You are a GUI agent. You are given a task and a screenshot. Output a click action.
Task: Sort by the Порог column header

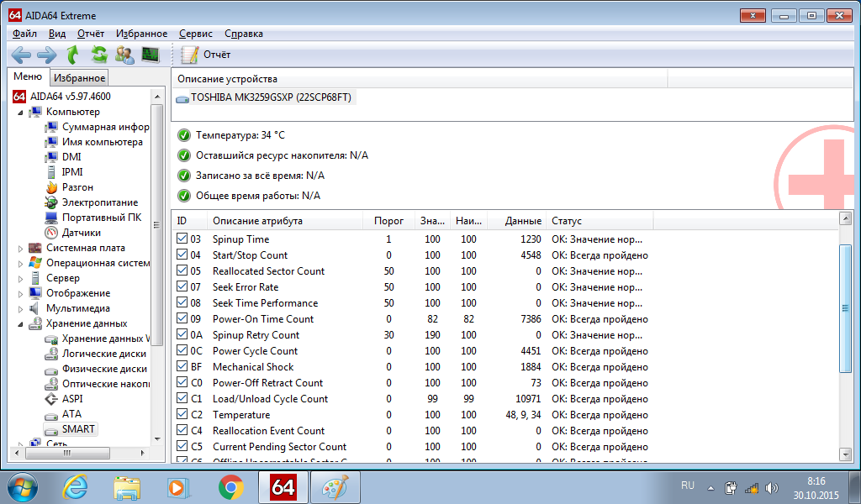(388, 221)
